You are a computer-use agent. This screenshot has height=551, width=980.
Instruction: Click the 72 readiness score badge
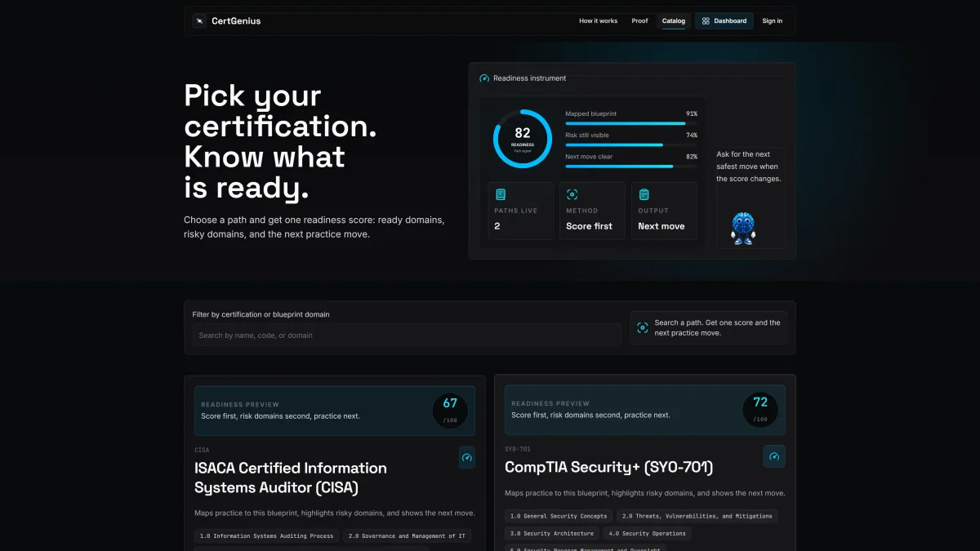tap(760, 409)
